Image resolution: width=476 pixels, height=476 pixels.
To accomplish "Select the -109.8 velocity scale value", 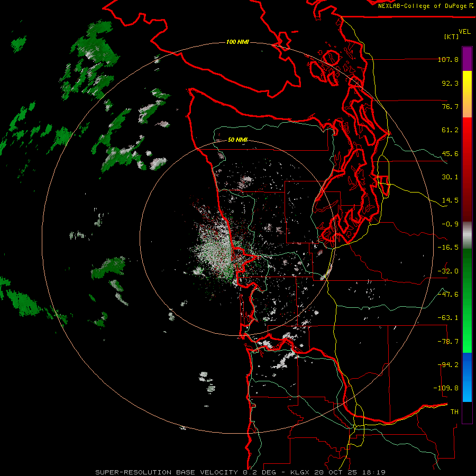I will (446, 388).
